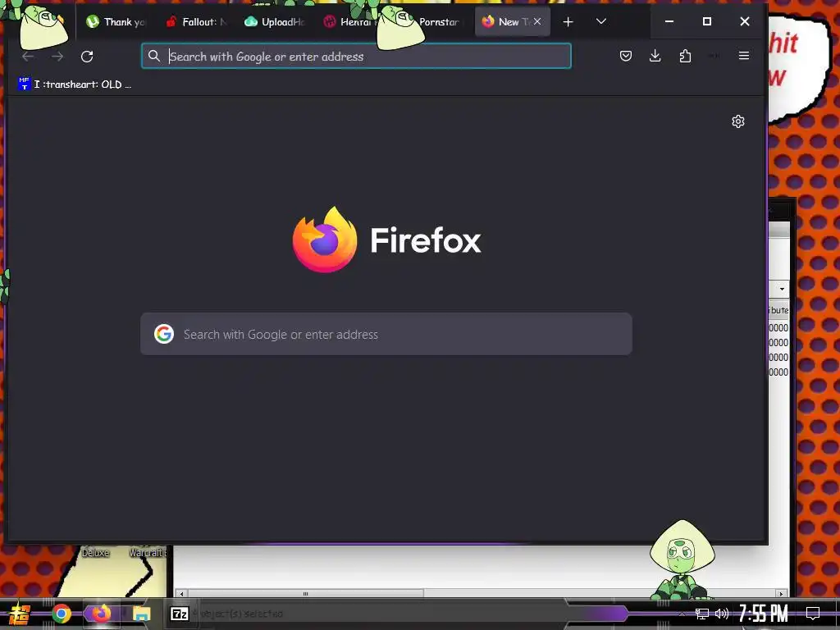This screenshot has height=630, width=840.
Task: Open 7-Zip from the taskbar
Action: [180, 614]
